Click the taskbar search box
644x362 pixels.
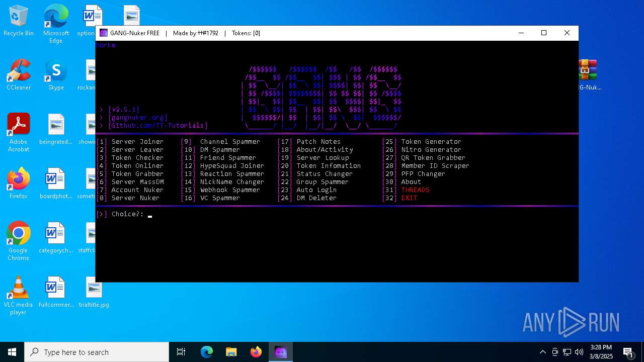pos(97,352)
